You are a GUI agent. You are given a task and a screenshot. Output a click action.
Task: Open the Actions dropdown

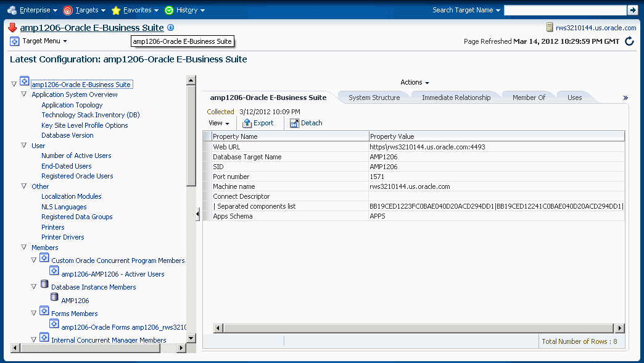tap(415, 83)
